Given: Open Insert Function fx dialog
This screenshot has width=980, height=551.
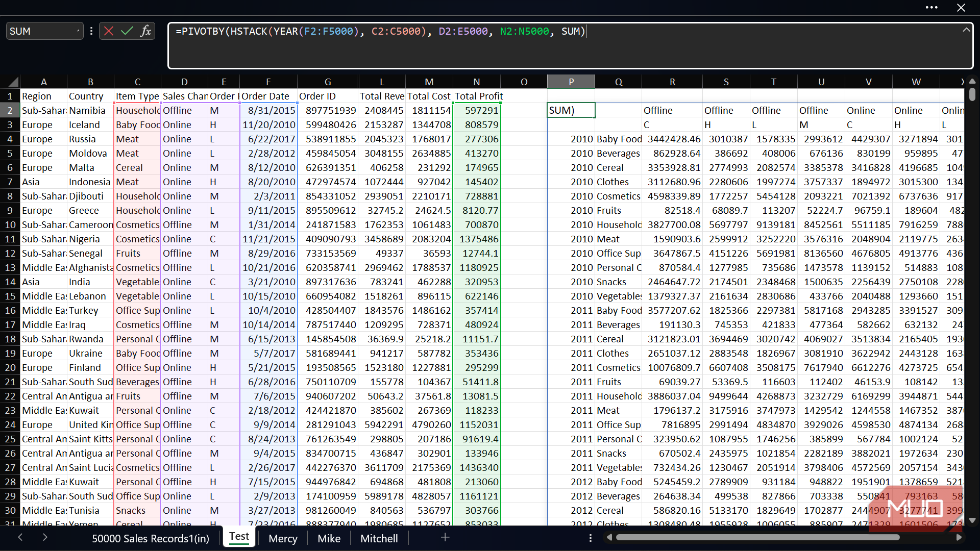Looking at the screenshot, I should point(145,31).
